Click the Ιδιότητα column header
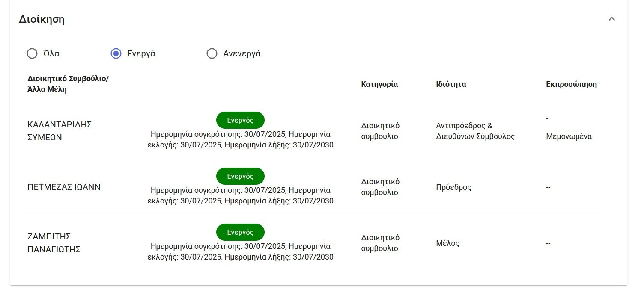This screenshot has width=644, height=289. pos(451,84)
